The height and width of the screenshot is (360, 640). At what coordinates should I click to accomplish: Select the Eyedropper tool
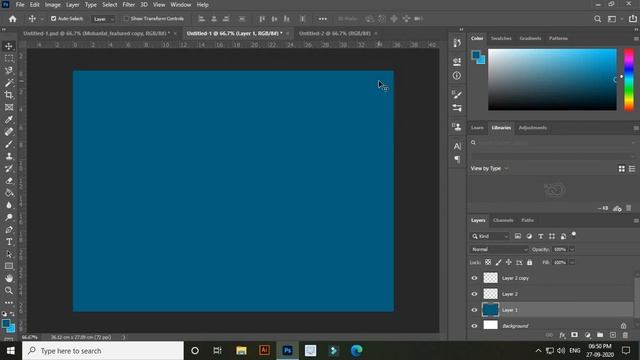click(9, 120)
